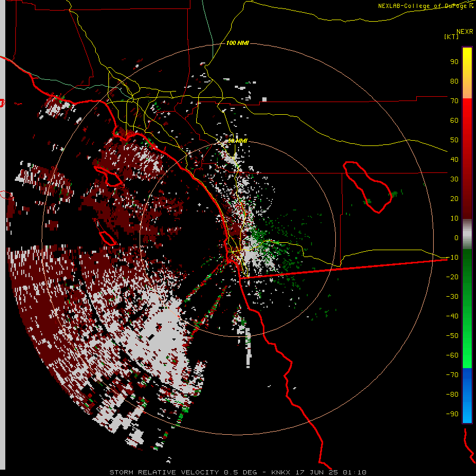Click the -90 value on the velocity scale

pos(452,414)
